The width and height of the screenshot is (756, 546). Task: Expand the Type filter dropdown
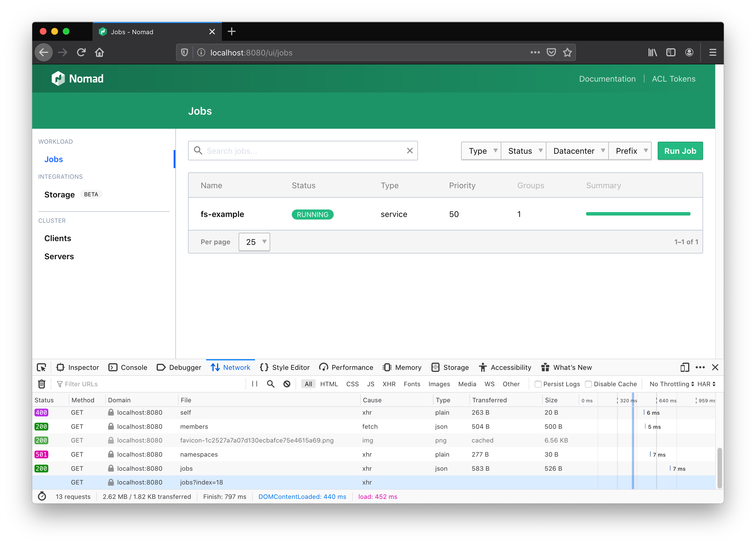coord(481,151)
